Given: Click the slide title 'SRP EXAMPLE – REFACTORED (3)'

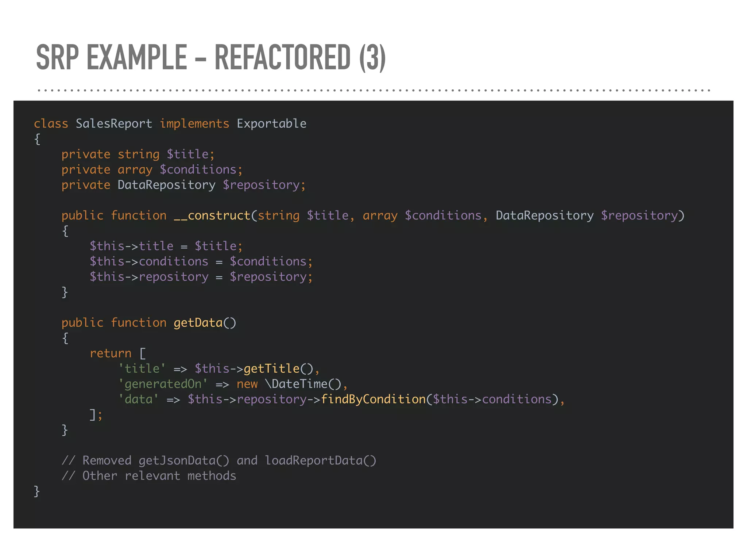Looking at the screenshot, I should 211,57.
